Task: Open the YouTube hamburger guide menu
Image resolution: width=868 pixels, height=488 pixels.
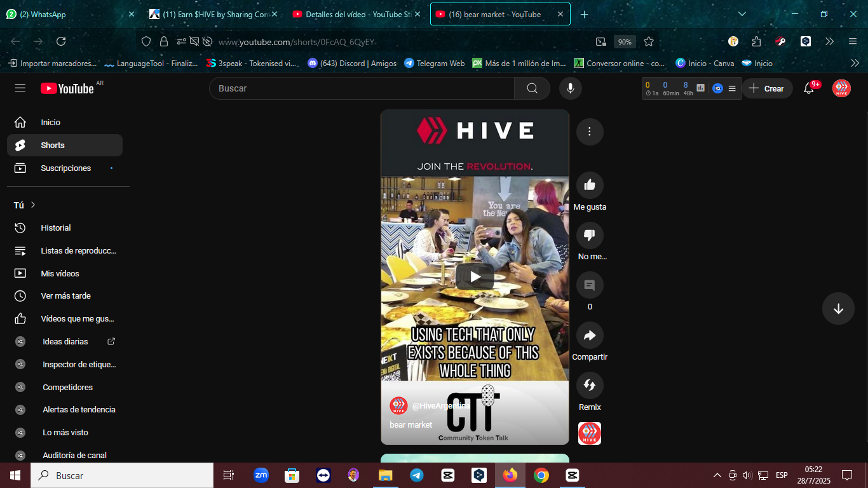Action: pos(20,88)
